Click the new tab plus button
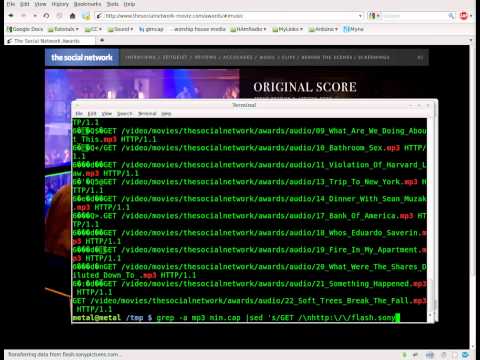 [102, 40]
